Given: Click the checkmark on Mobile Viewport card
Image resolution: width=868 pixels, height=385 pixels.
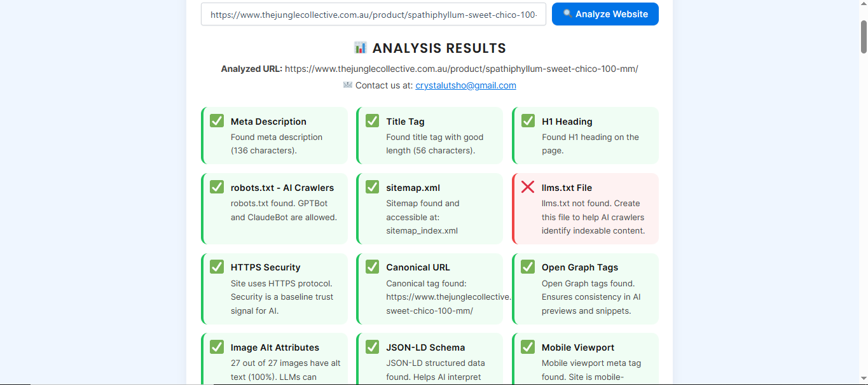Looking at the screenshot, I should (x=528, y=347).
